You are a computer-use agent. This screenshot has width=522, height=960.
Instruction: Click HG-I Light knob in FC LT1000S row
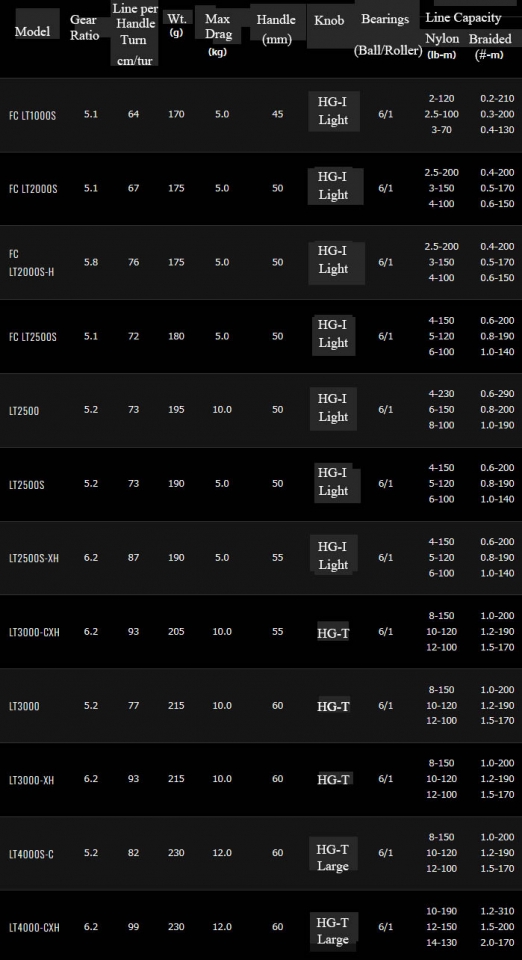[334, 111]
